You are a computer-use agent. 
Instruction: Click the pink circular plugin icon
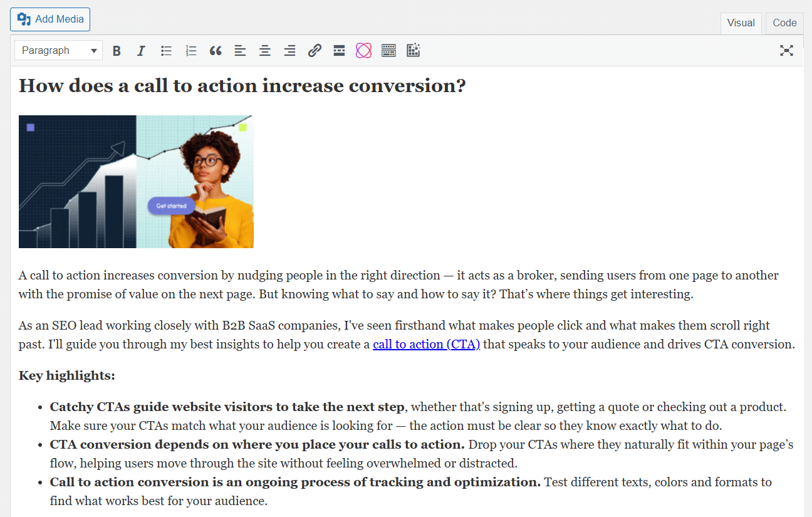click(364, 51)
